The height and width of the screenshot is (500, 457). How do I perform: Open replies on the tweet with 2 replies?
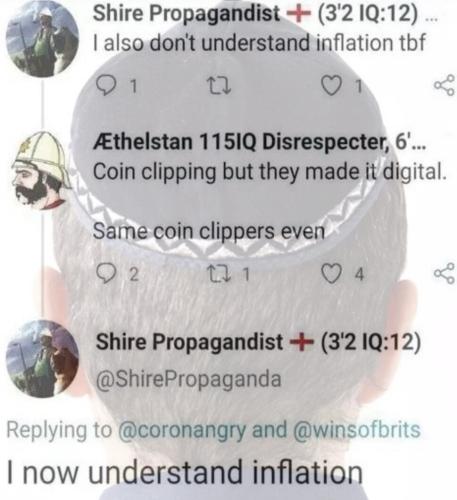[x=104, y=274]
